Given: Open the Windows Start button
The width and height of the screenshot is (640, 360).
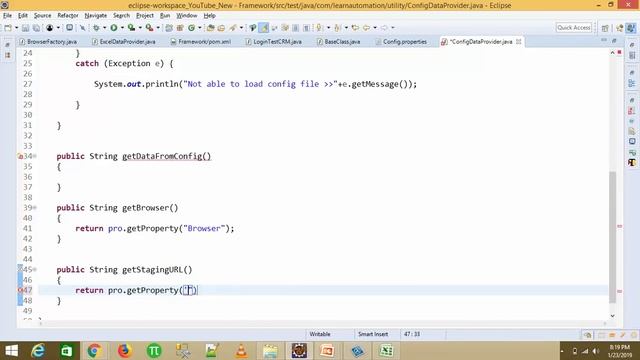Looking at the screenshot, I should [11, 351].
